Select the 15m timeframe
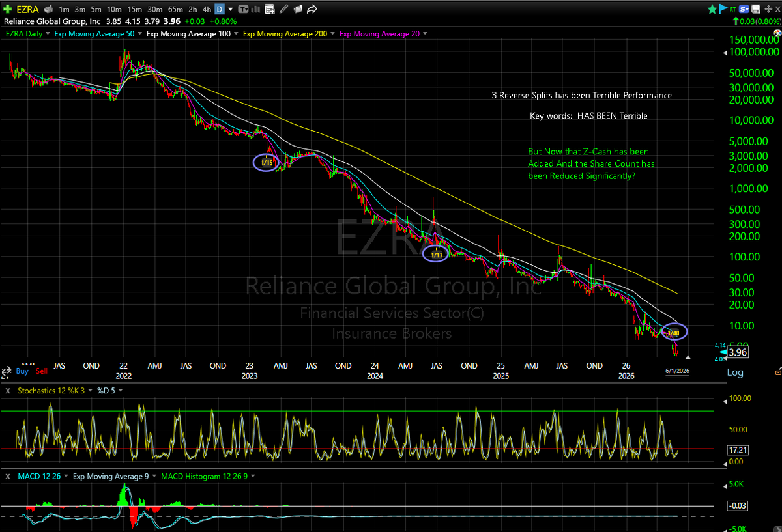 [135, 9]
